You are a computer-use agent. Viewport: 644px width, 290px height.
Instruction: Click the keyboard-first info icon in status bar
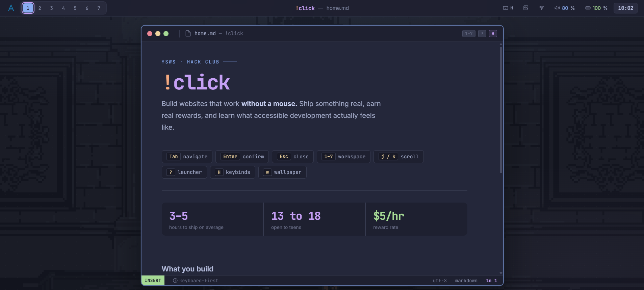(x=175, y=281)
